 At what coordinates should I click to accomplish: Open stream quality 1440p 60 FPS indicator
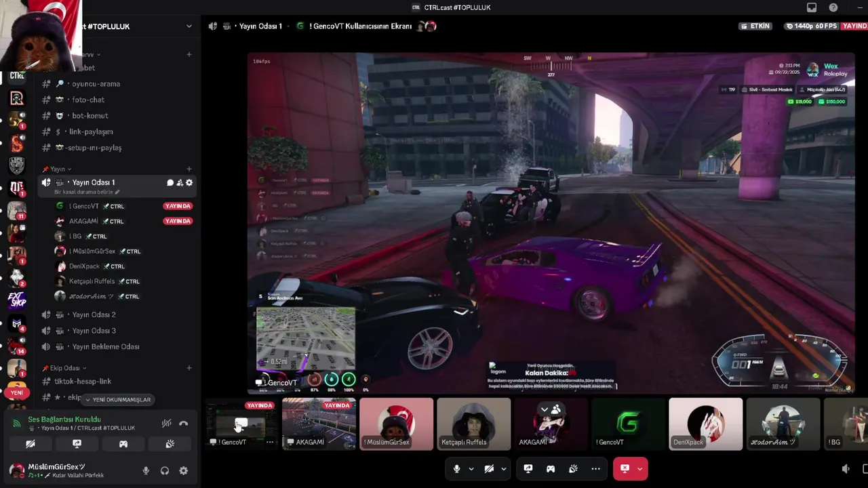pos(812,26)
